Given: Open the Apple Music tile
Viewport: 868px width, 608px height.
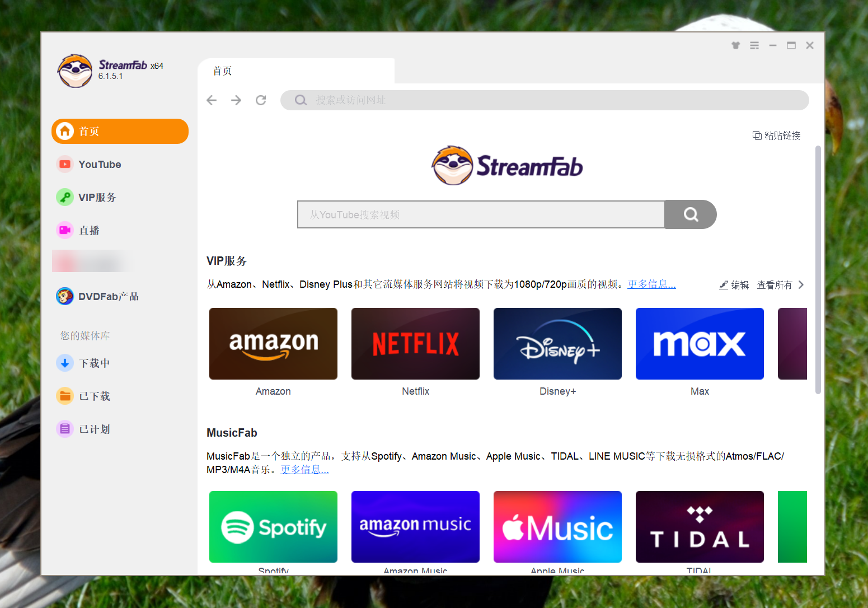Looking at the screenshot, I should (557, 527).
